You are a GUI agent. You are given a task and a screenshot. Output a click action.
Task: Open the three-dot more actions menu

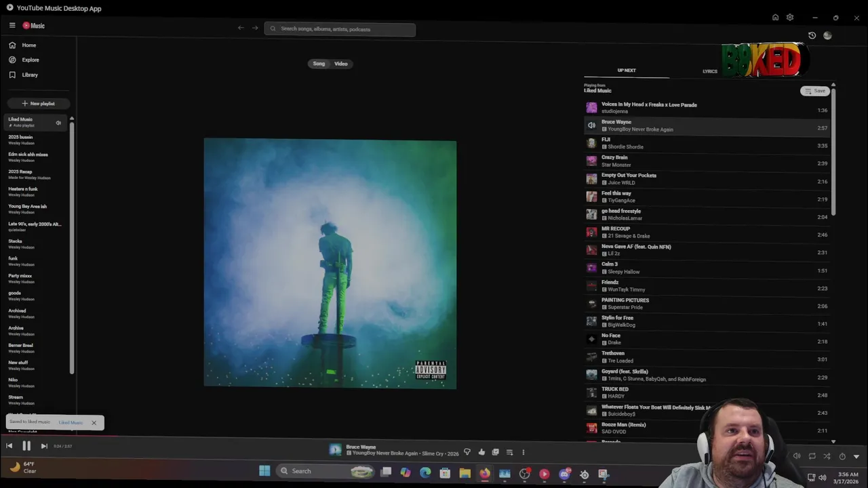(523, 452)
